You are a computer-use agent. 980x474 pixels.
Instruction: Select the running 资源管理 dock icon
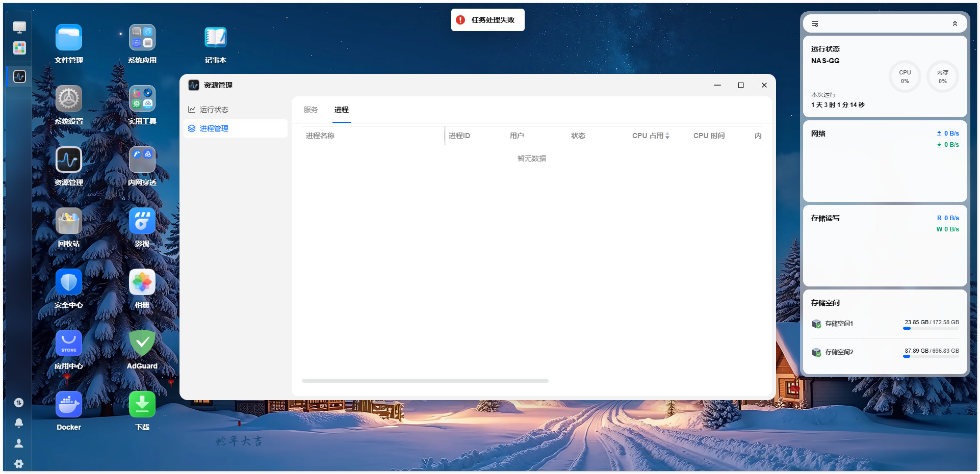[x=19, y=76]
